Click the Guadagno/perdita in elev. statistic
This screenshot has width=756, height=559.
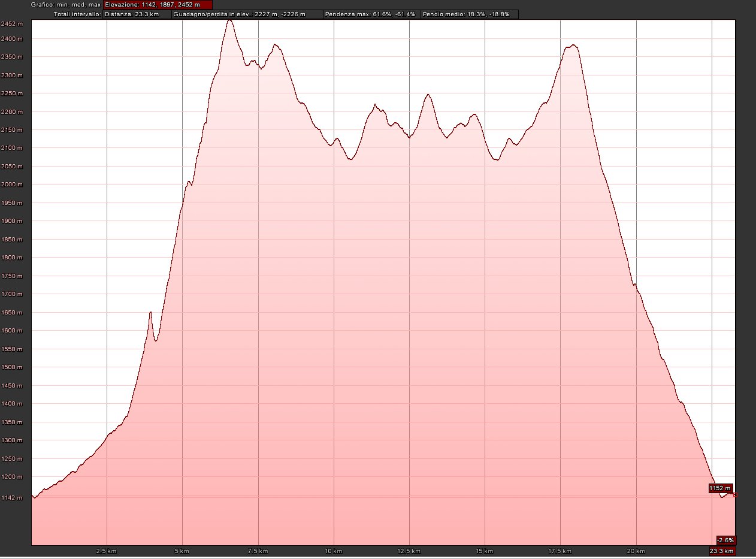[247, 14]
